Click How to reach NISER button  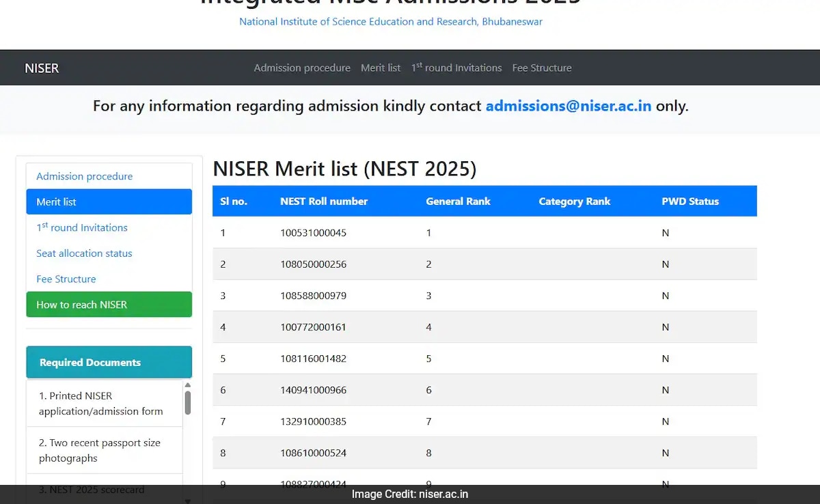tap(109, 305)
